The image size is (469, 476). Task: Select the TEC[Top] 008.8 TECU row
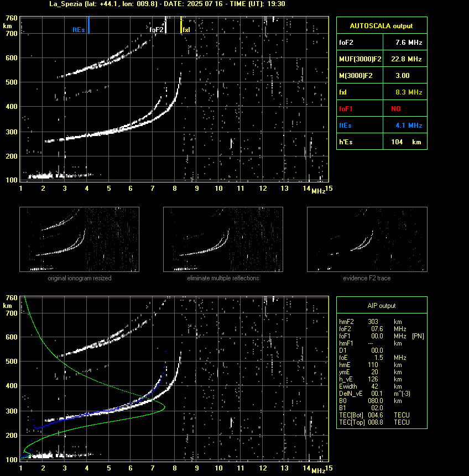click(x=374, y=422)
